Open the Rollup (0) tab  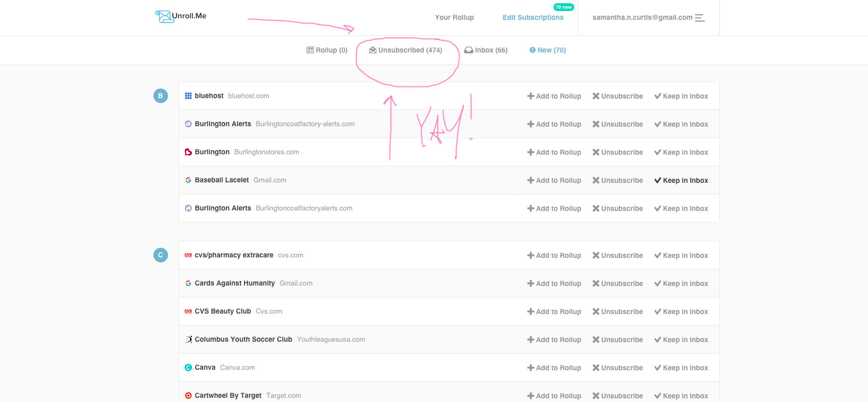(327, 50)
